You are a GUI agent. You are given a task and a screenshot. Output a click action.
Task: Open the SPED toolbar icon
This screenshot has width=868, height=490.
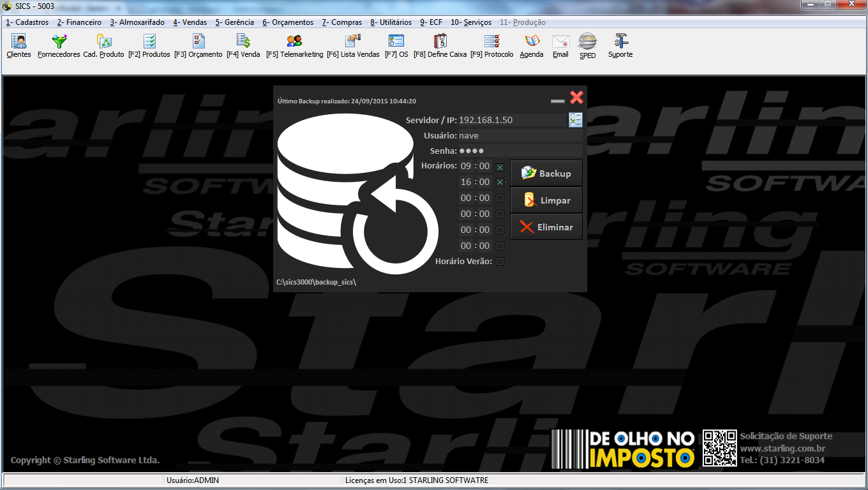[x=588, y=46]
